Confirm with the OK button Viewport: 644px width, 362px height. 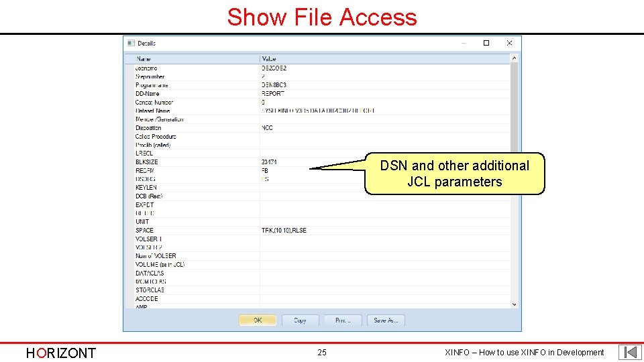pos(258,320)
